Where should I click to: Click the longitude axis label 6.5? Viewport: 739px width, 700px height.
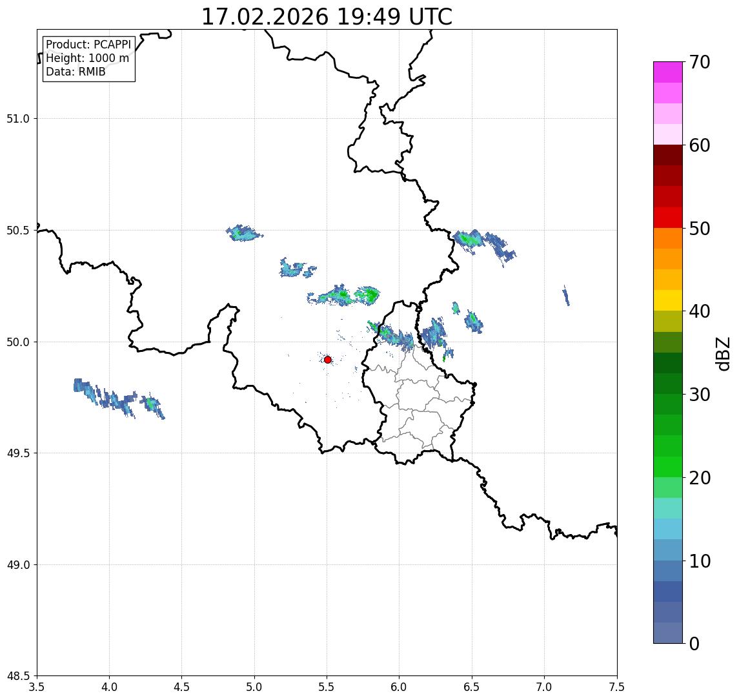click(472, 687)
